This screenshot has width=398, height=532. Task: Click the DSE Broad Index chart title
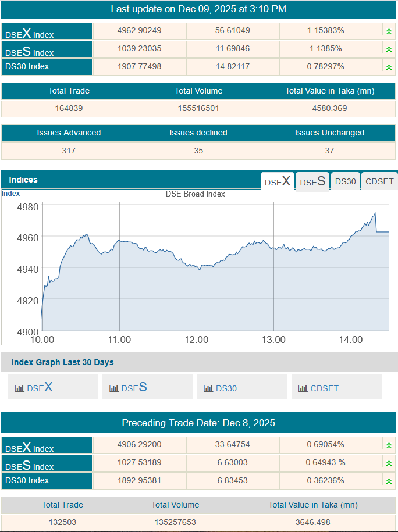196,194
